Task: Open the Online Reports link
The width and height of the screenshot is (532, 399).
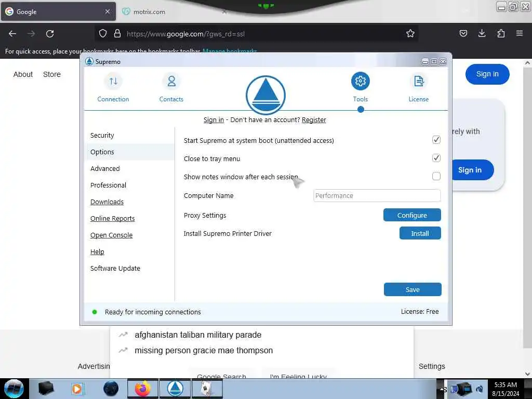Action: pos(112,219)
